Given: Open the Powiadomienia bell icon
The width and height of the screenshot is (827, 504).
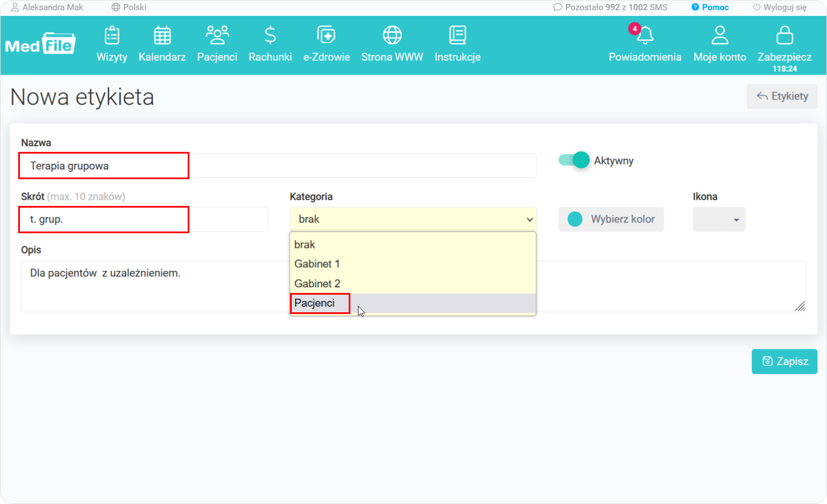Looking at the screenshot, I should click(645, 35).
